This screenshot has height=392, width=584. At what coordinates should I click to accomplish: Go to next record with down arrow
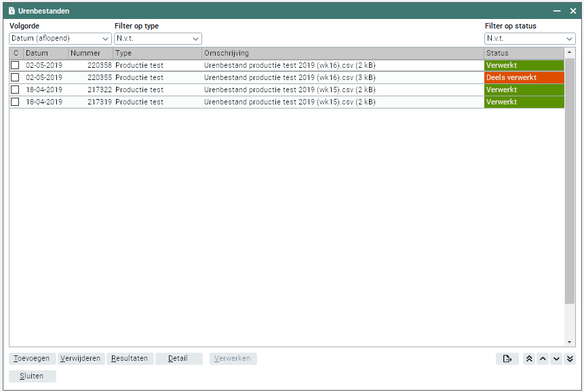[x=556, y=359]
